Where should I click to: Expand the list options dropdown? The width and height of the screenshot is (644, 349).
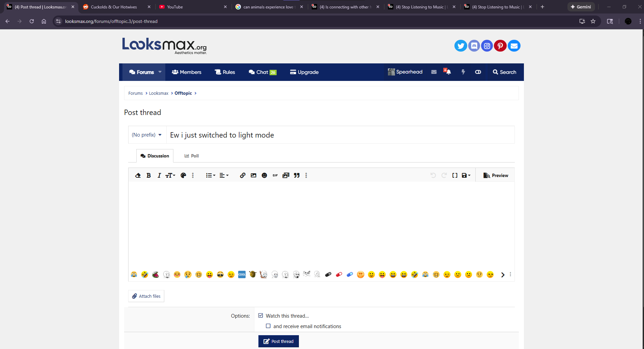[211, 175]
